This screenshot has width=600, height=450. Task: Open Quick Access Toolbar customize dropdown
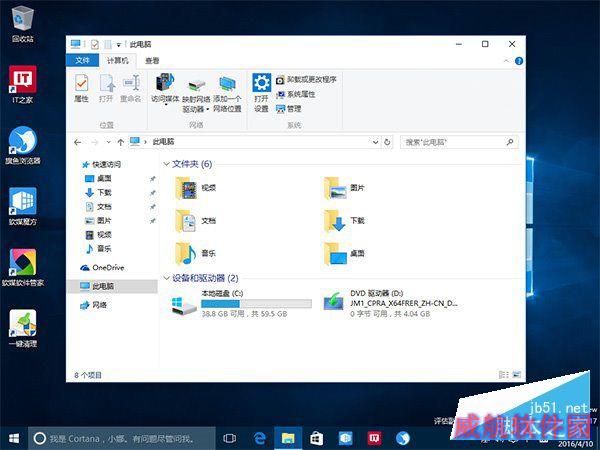[119, 45]
